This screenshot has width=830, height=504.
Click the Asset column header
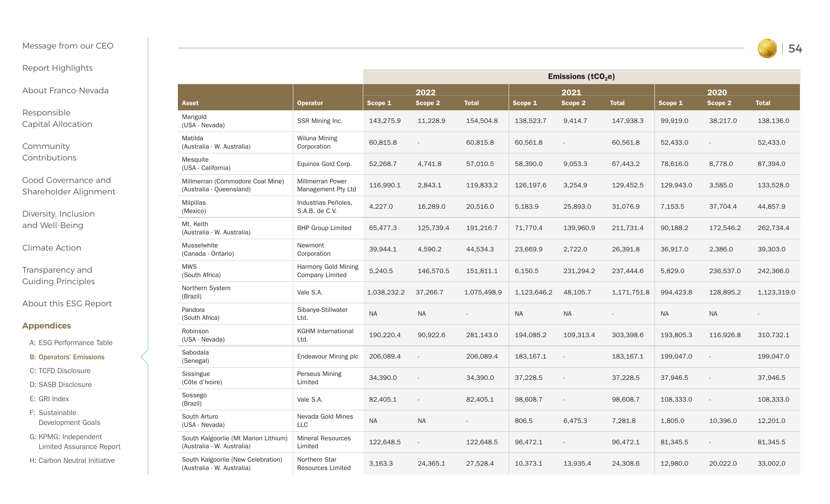click(x=190, y=103)
